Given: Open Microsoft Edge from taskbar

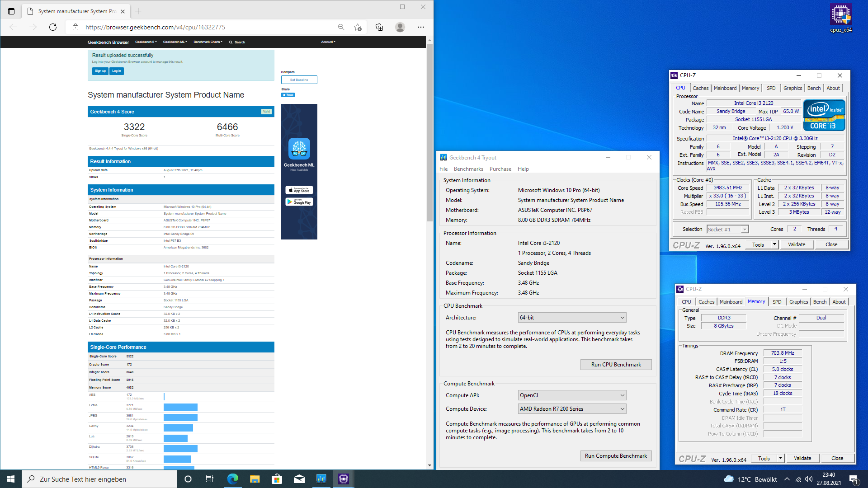Looking at the screenshot, I should (x=232, y=479).
